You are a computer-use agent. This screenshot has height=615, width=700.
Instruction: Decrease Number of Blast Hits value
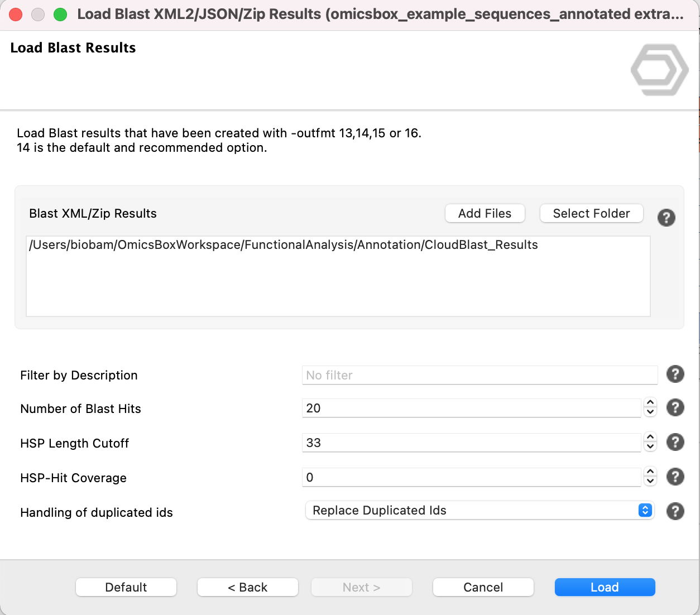pyautogui.click(x=650, y=413)
